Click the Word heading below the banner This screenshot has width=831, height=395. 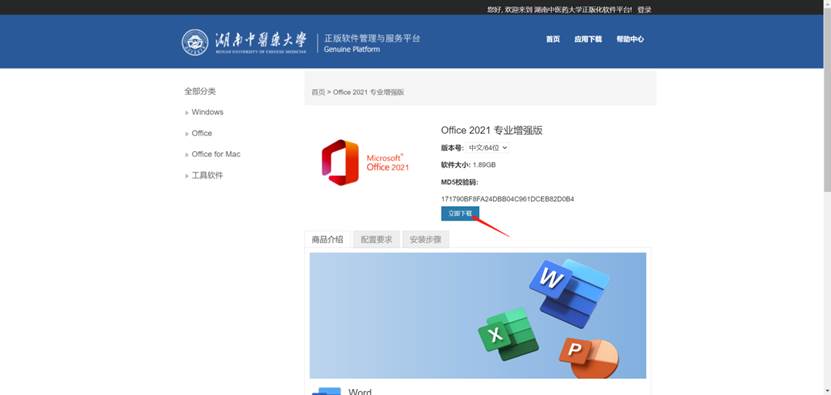(x=360, y=392)
